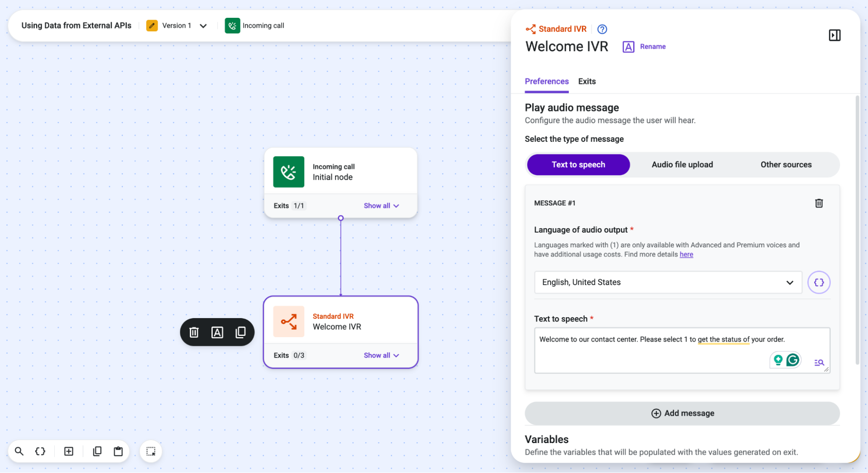Open Standard IVR help question mark icon

(602, 29)
